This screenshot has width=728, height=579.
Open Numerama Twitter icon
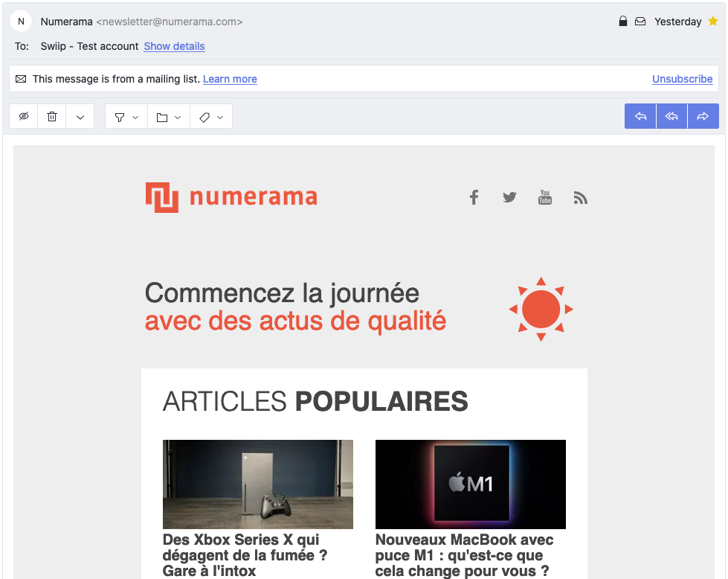tap(509, 197)
